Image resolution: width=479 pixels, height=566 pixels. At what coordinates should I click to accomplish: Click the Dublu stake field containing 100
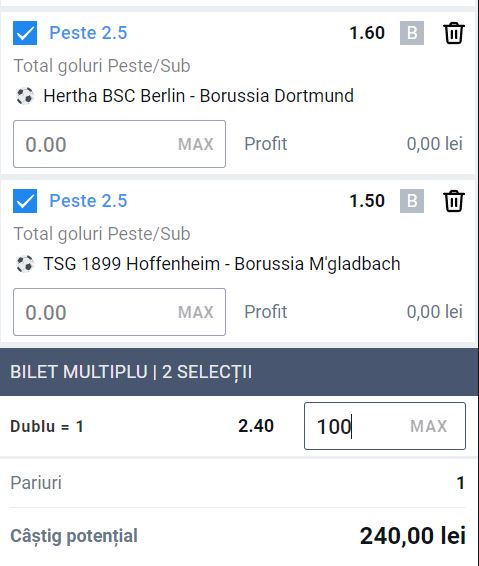[385, 426]
